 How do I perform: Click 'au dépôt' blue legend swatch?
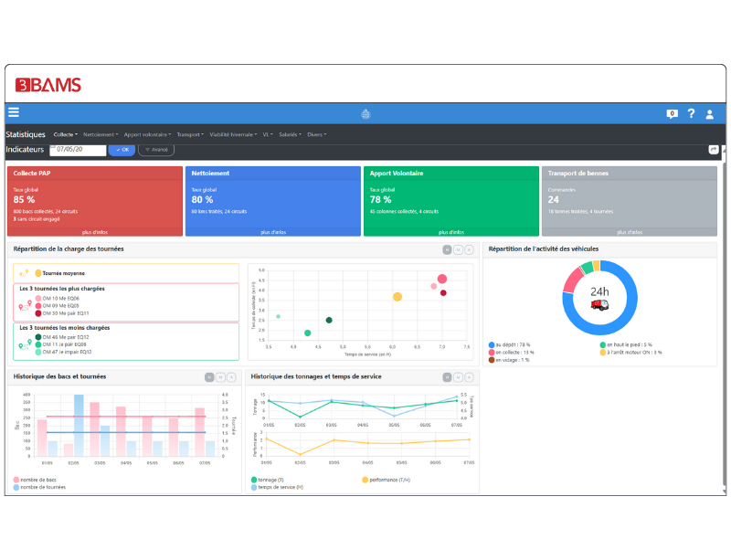coord(491,344)
